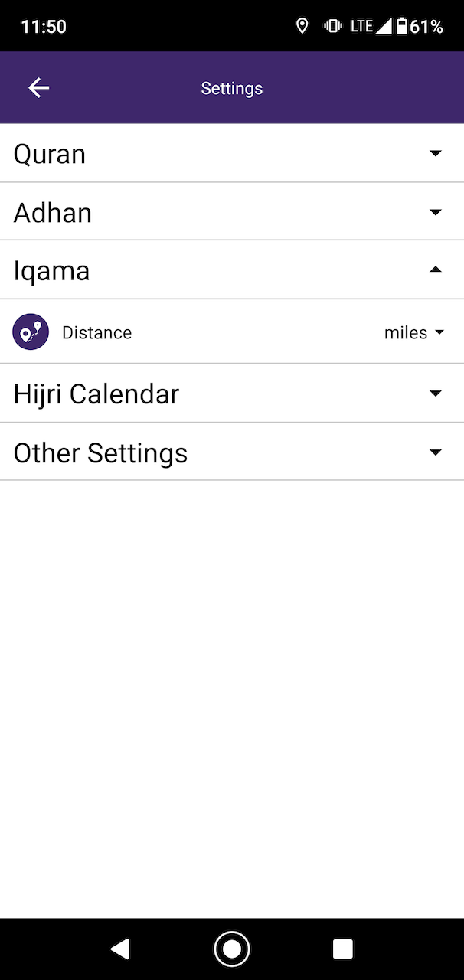Expand the Other Settings section arrow
Viewport: 464px width, 980px height.
[x=436, y=452]
